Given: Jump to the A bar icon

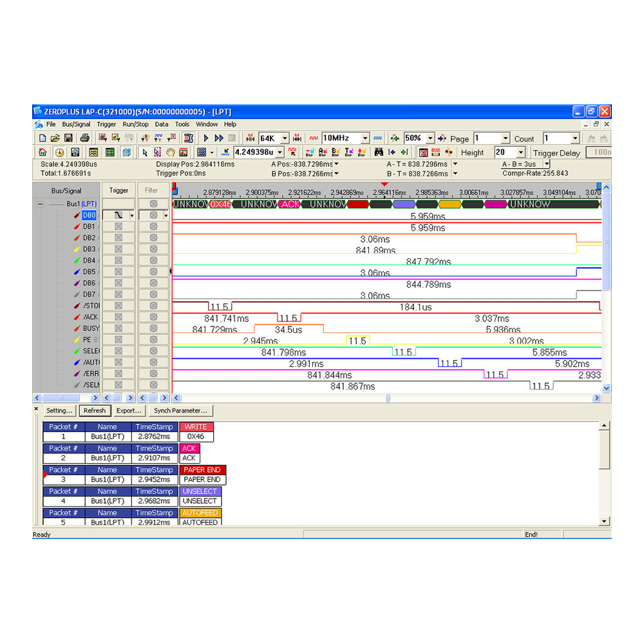Looking at the screenshot, I should [x=323, y=153].
